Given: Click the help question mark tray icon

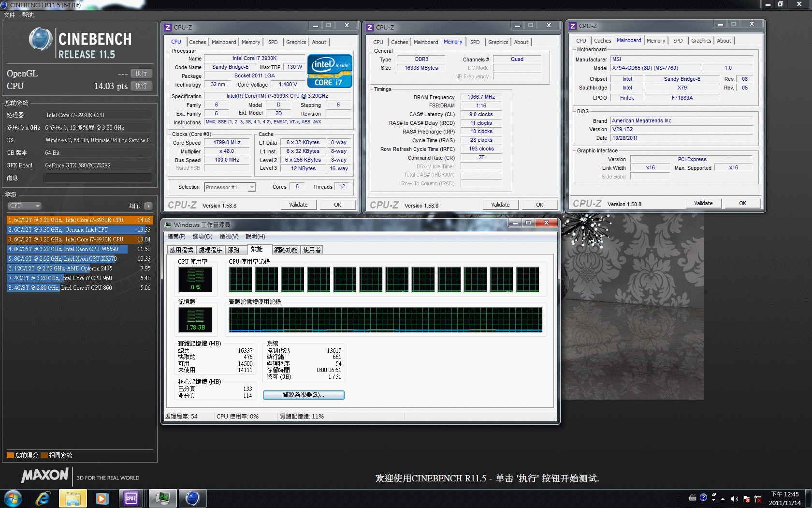Looking at the screenshot, I should [703, 497].
